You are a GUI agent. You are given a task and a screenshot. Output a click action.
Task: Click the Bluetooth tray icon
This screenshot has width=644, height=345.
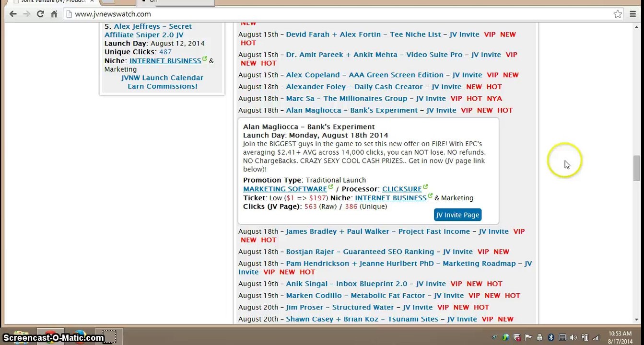[x=551, y=337]
